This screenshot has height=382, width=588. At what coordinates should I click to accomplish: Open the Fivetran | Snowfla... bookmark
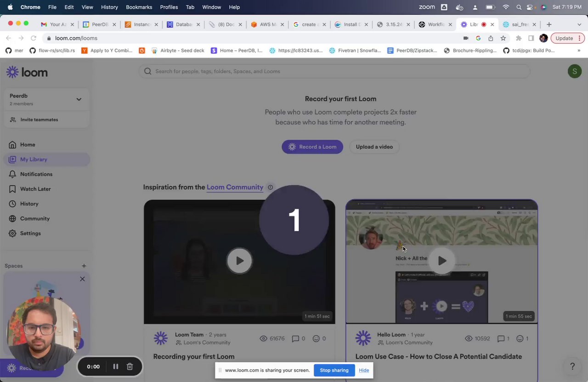355,51
